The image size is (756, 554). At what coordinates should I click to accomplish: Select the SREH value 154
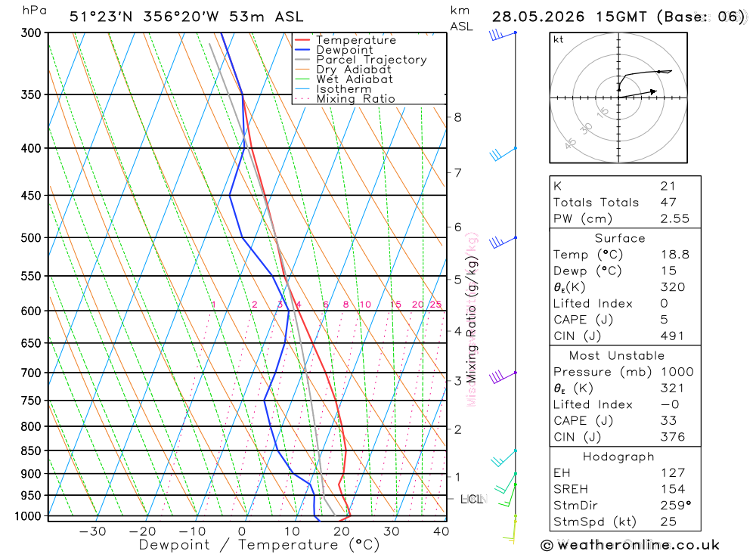(x=672, y=490)
